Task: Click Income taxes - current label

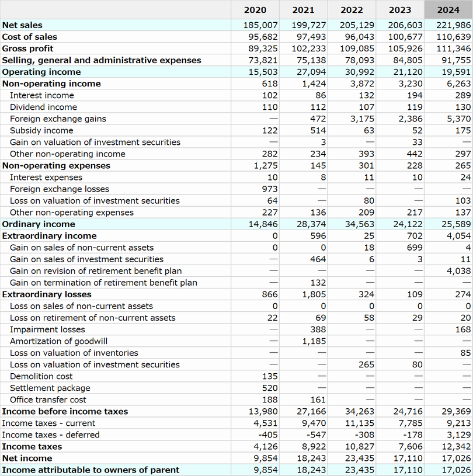Action: coord(48,423)
